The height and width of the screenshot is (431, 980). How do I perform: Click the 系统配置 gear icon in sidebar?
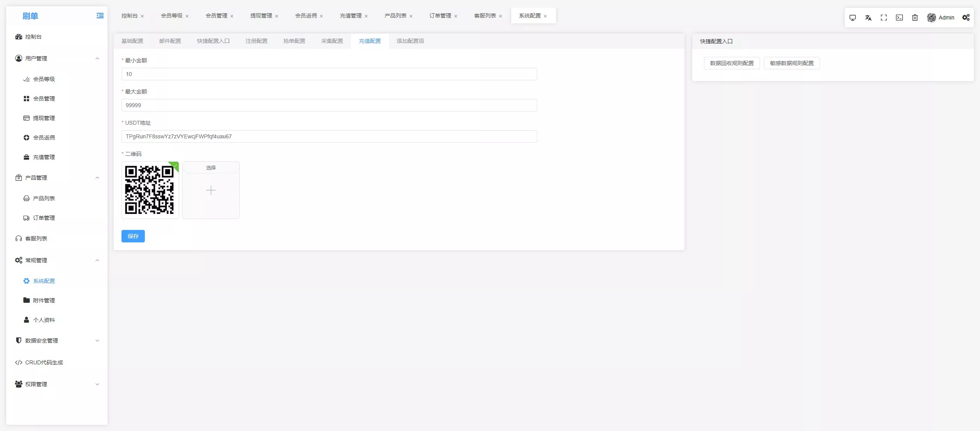pyautogui.click(x=26, y=281)
